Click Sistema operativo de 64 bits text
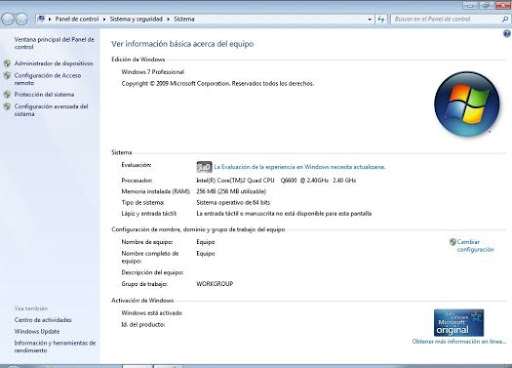Screen dimensions: 512x368 click(233, 203)
